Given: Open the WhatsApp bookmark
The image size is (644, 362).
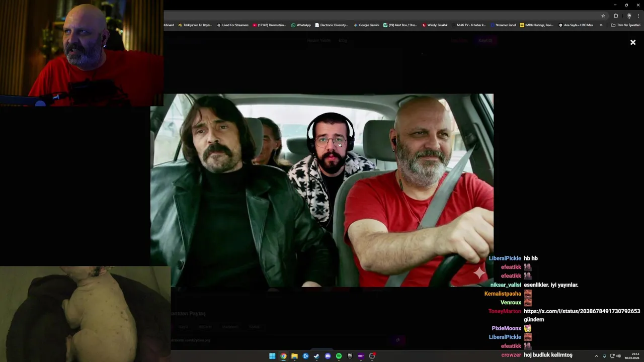Looking at the screenshot, I should [301, 25].
